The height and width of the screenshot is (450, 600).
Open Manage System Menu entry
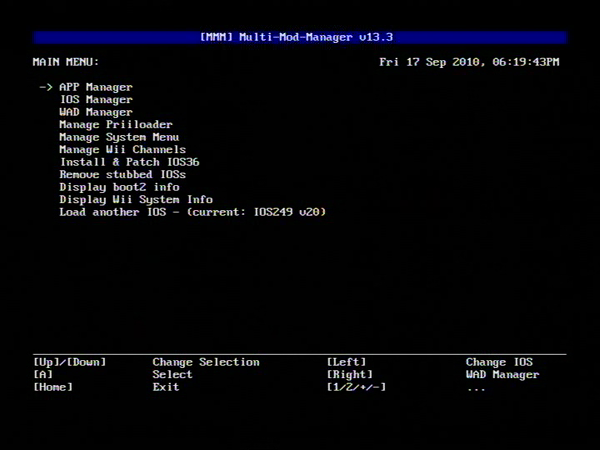(x=119, y=137)
